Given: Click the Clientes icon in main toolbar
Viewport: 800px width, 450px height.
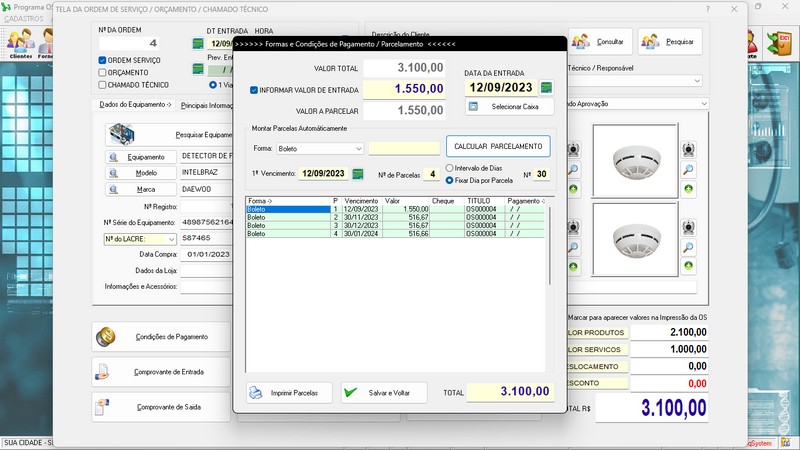Looking at the screenshot, I should [20, 44].
